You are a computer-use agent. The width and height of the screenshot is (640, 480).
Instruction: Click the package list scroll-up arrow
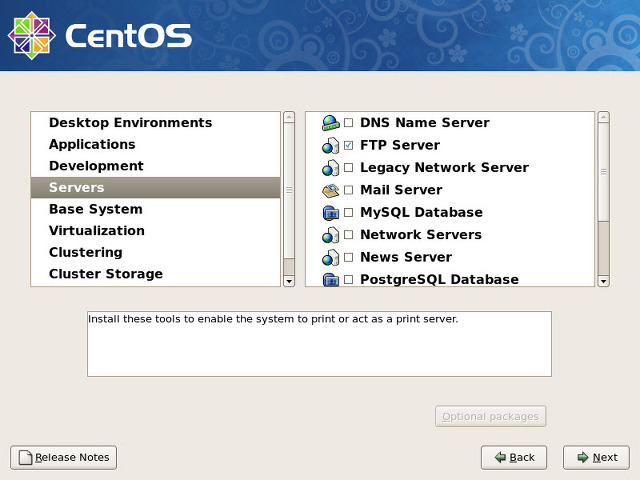pyautogui.click(x=604, y=117)
